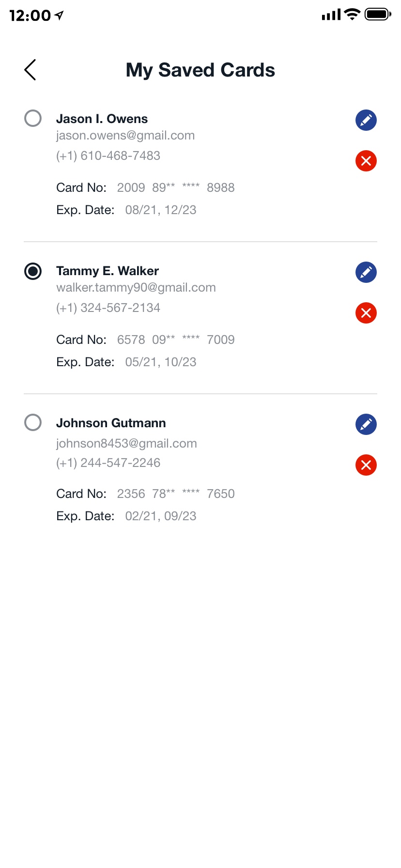Tap the Johnson Gutmann name
Screen dimensions: 401x868
(x=111, y=423)
